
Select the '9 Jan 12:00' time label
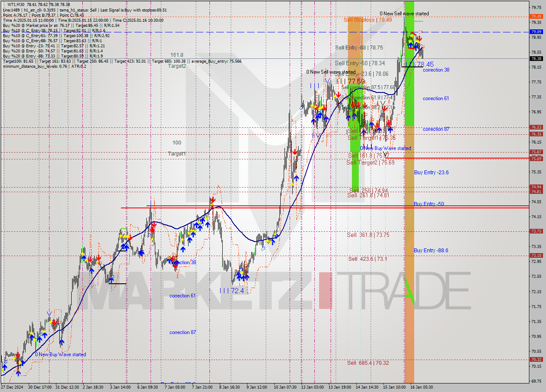click(258, 387)
